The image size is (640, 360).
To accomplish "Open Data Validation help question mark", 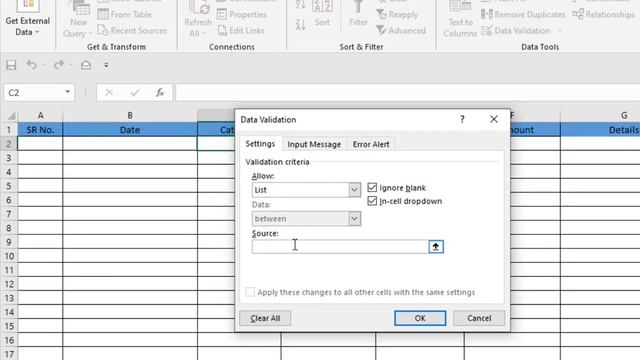I will pos(462,119).
